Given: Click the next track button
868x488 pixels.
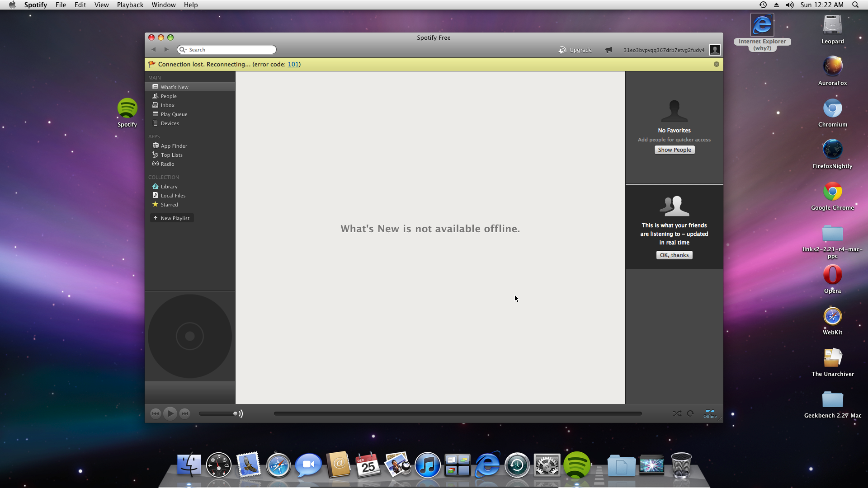Looking at the screenshot, I should click(185, 413).
